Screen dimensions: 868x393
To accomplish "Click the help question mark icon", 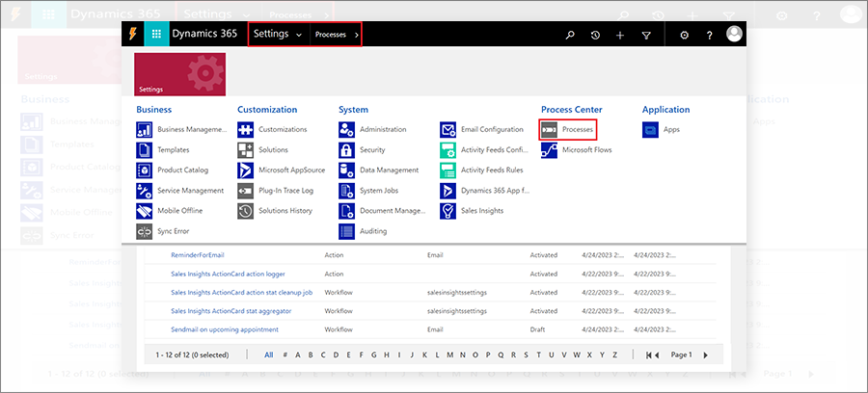I will (x=709, y=35).
